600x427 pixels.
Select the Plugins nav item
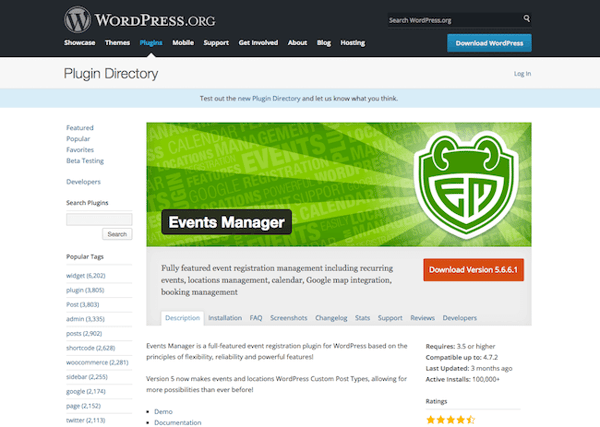coord(151,42)
